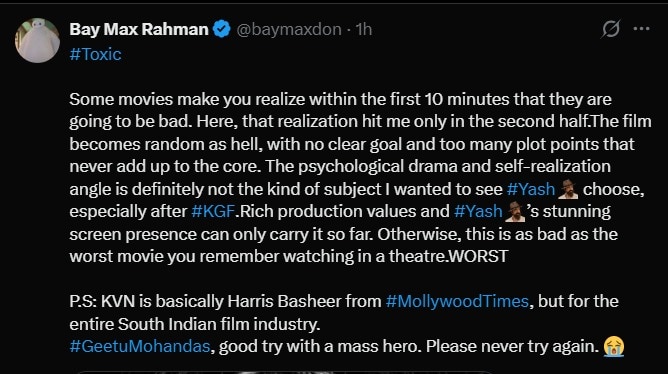Open the #Toxic hashtag

coord(95,54)
